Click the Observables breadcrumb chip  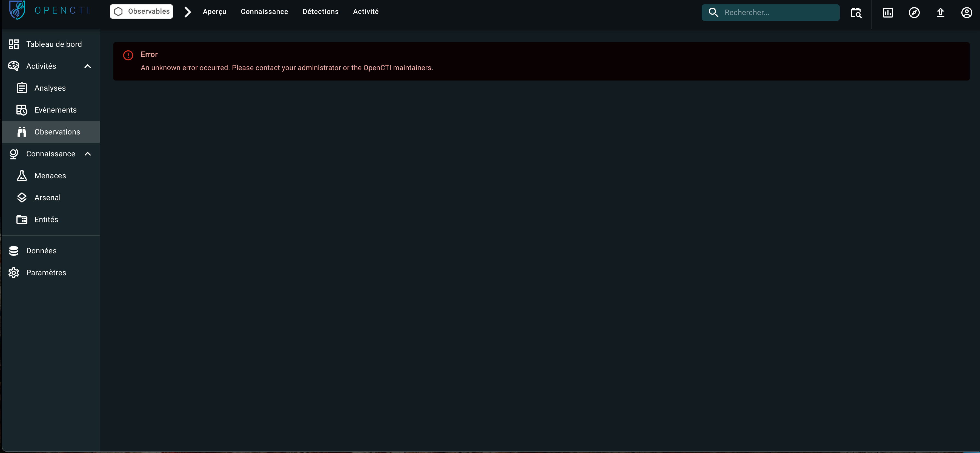pyautogui.click(x=141, y=11)
